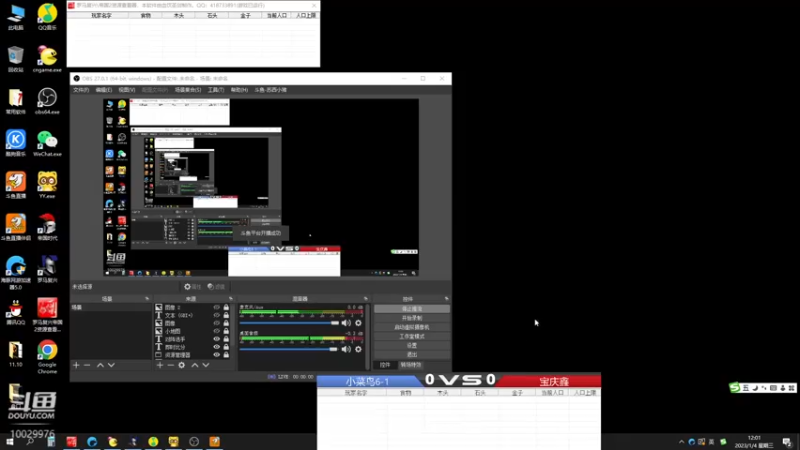Image resolution: width=800 pixels, height=450 pixels.
Task: Click 设置 button in controls
Action: point(412,345)
